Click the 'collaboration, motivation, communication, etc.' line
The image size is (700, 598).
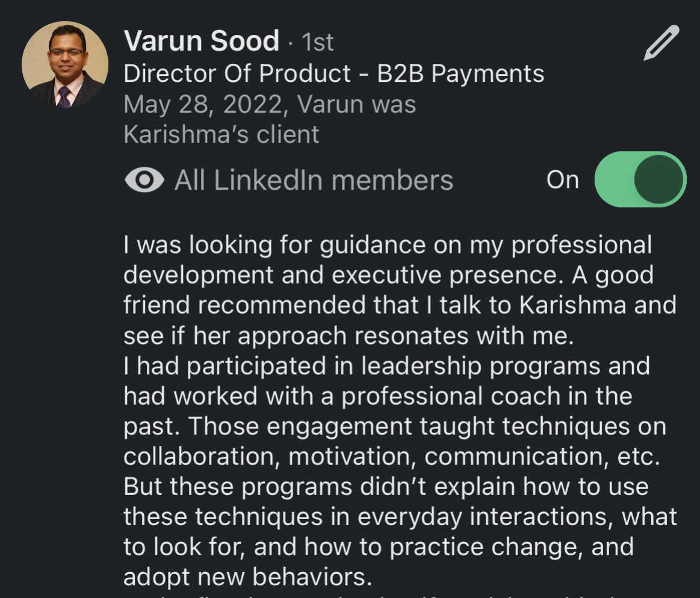pyautogui.click(x=391, y=456)
